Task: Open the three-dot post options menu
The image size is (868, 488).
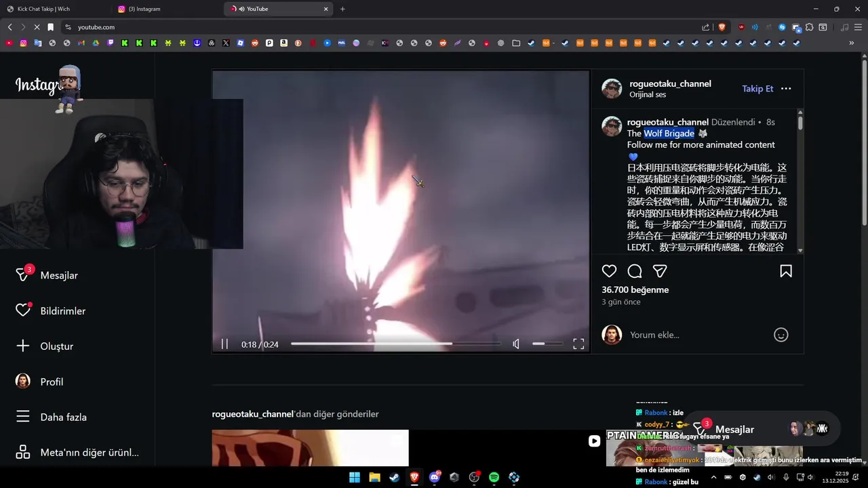Action: (786, 89)
